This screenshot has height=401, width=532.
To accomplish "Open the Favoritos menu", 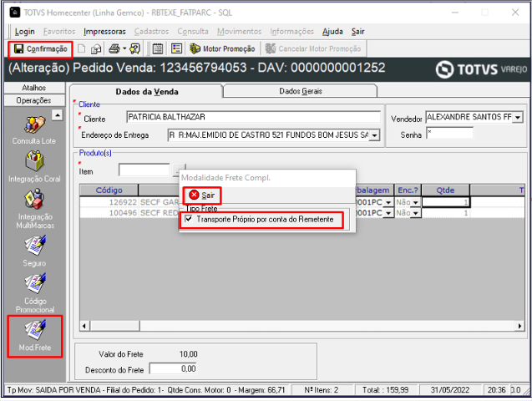I will 59,32.
